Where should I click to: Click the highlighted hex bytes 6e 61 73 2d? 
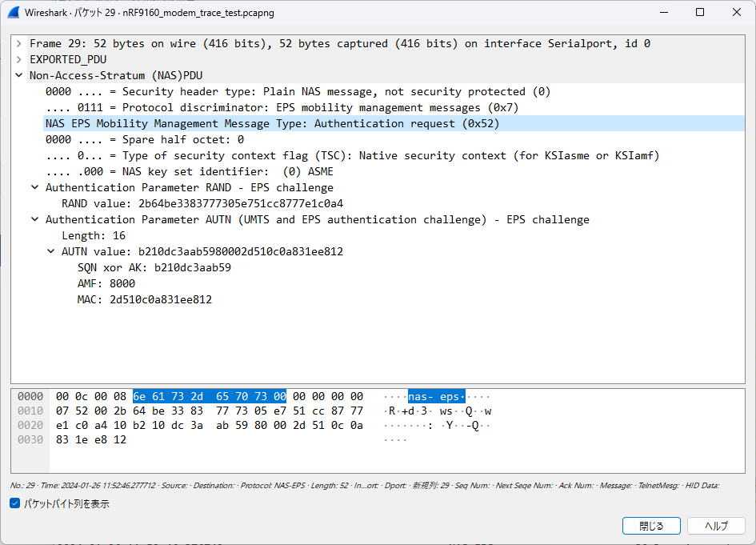pos(168,396)
